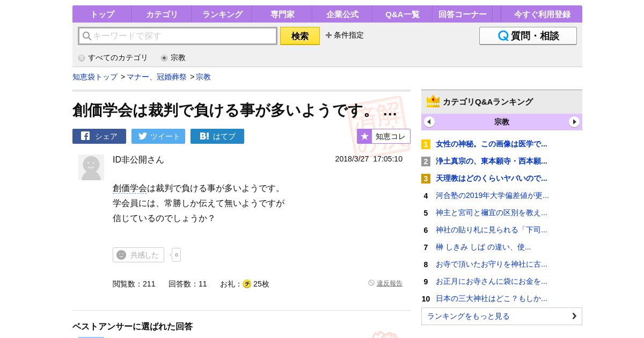Click the 宗教 breadcrumb link
The height and width of the screenshot is (338, 644).
tap(203, 77)
